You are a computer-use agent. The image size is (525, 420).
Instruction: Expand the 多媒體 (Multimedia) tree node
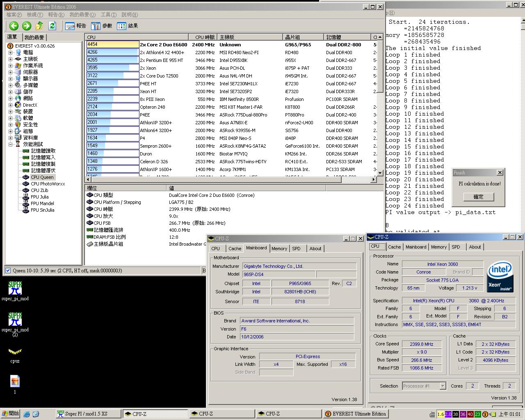(x=10, y=85)
